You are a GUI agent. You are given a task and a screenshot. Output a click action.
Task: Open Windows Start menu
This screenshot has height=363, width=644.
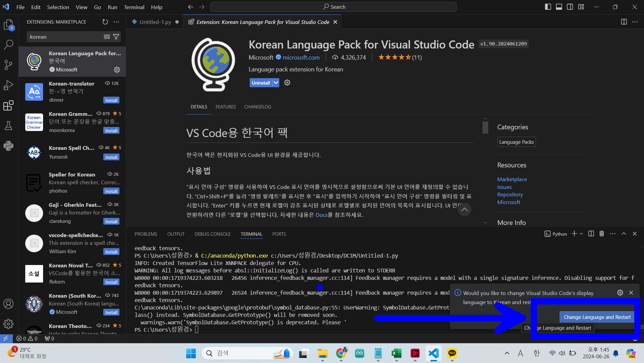click(191, 353)
